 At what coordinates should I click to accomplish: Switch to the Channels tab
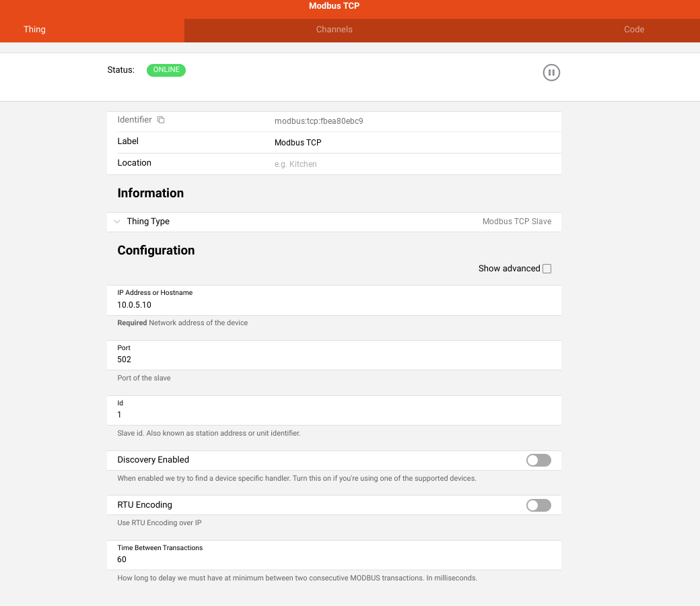pos(334,30)
